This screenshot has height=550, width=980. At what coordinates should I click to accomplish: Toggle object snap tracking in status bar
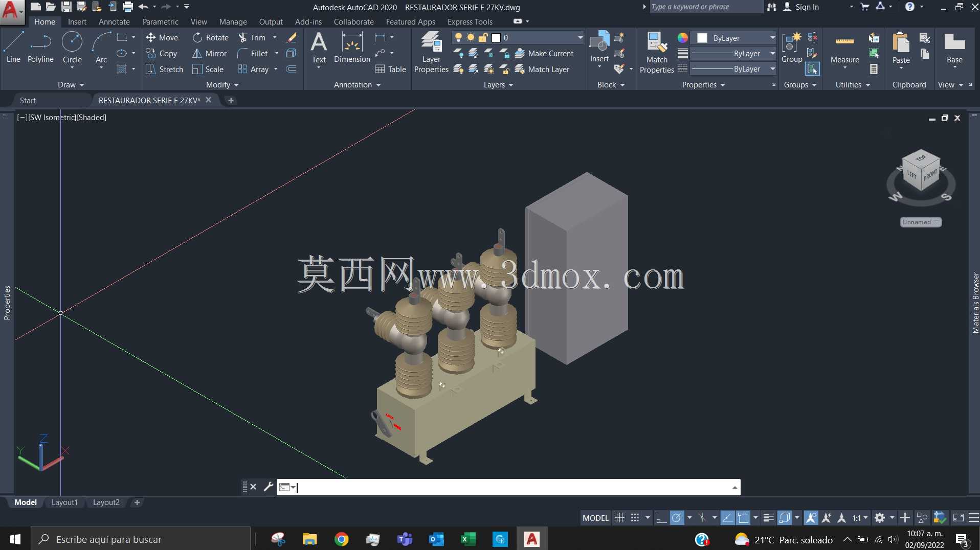(x=727, y=518)
